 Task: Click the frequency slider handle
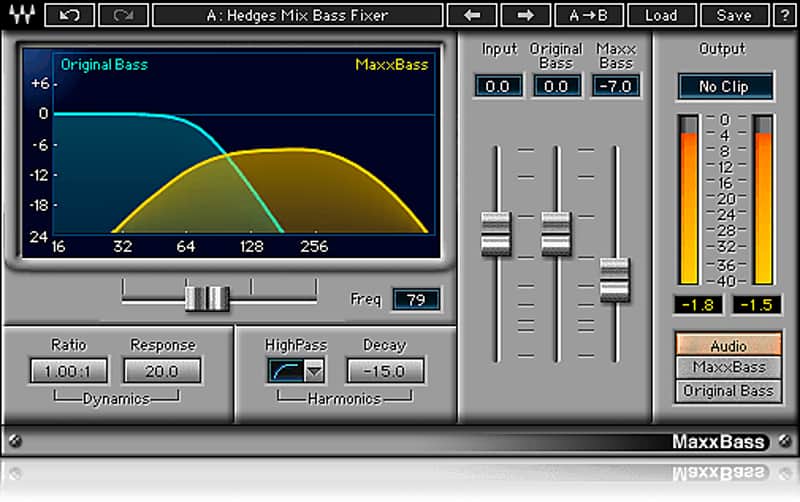(x=207, y=298)
